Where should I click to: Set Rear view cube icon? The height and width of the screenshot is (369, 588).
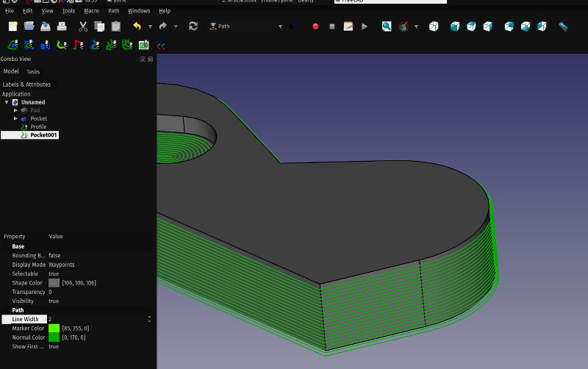click(x=509, y=26)
